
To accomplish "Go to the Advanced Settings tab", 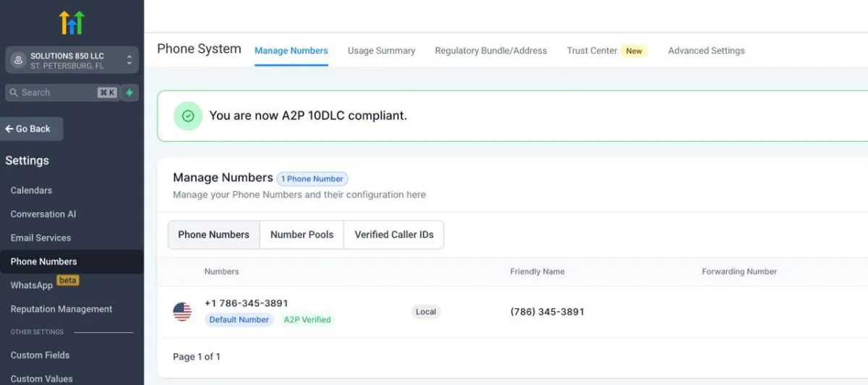I will click(706, 51).
